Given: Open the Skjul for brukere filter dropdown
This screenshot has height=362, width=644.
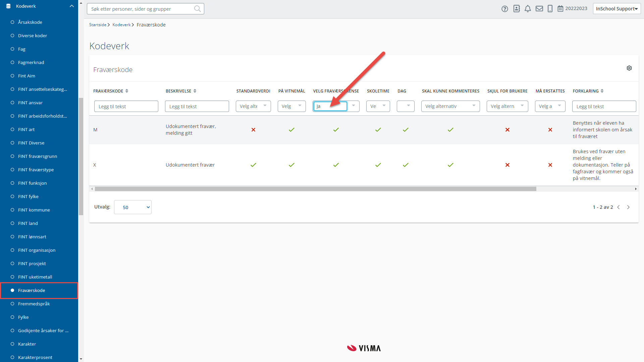Looking at the screenshot, I should 507,106.
